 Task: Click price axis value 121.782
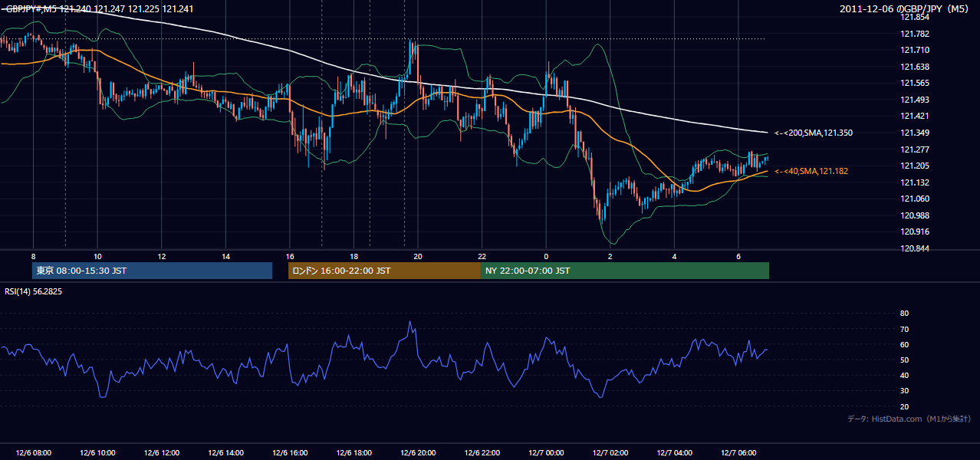[x=914, y=34]
